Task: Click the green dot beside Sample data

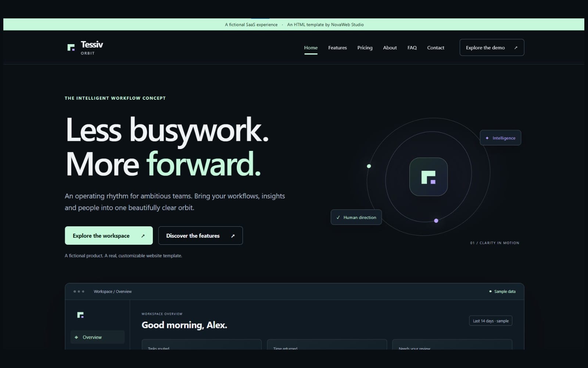Action: pyautogui.click(x=490, y=291)
